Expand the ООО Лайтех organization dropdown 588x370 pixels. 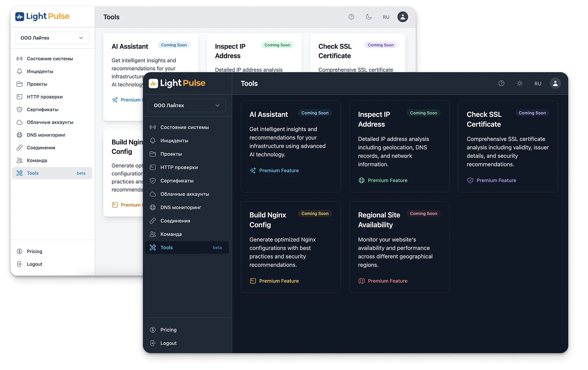187,105
